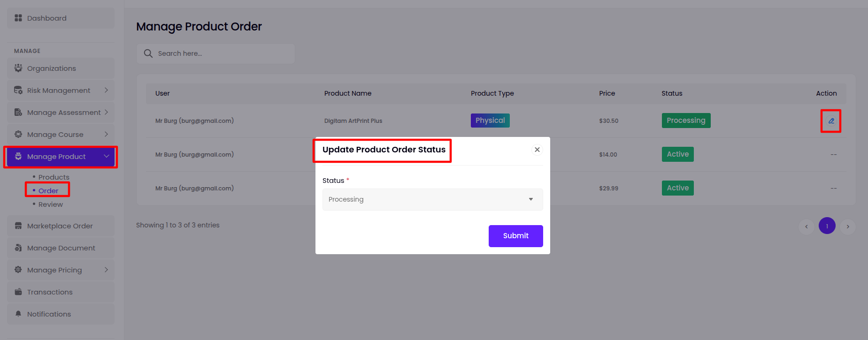This screenshot has width=868, height=340.
Task: Click the edit pencil icon for Digitam ArtPrint Plus
Action: pyautogui.click(x=831, y=121)
